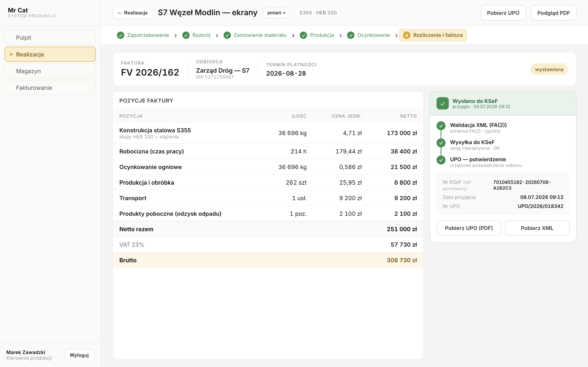Select the Rozliczenie i faktura step
The image size is (588, 367).
pos(433,35)
